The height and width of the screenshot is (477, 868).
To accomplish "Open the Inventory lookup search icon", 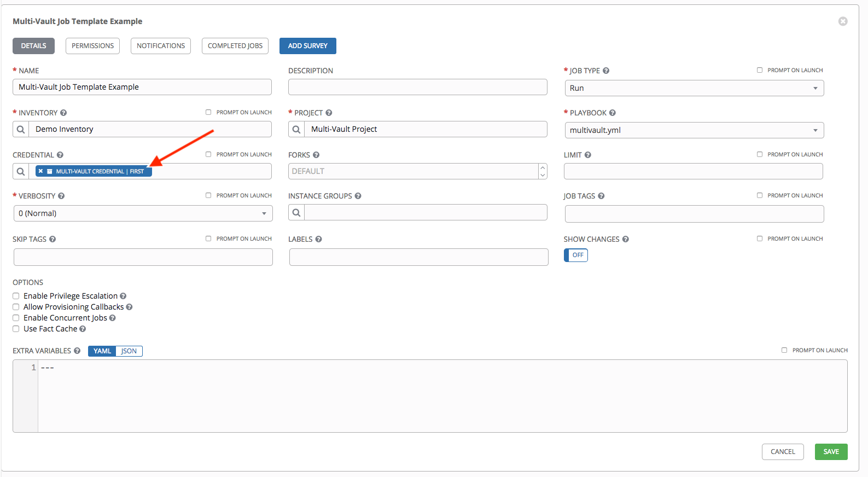I will [21, 129].
